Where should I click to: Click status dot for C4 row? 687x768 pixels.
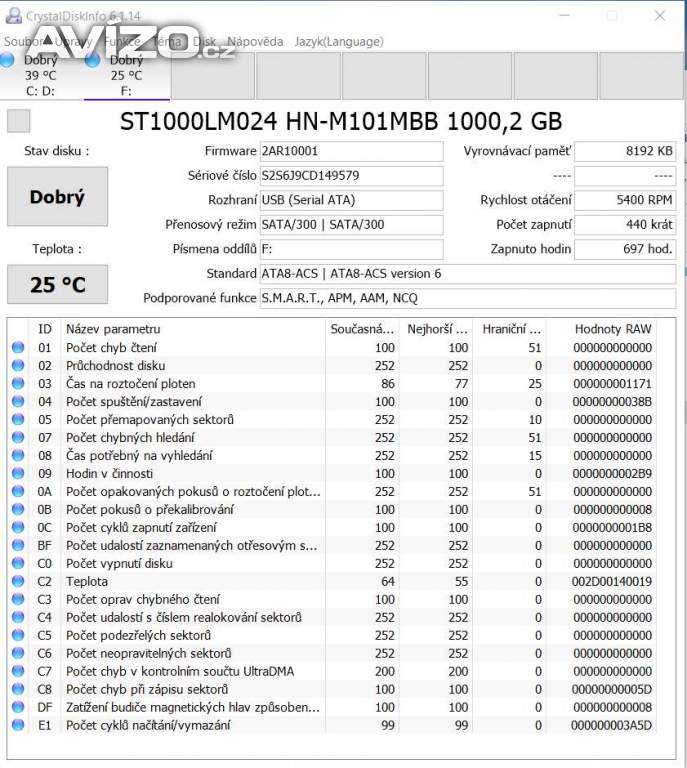(x=18, y=617)
